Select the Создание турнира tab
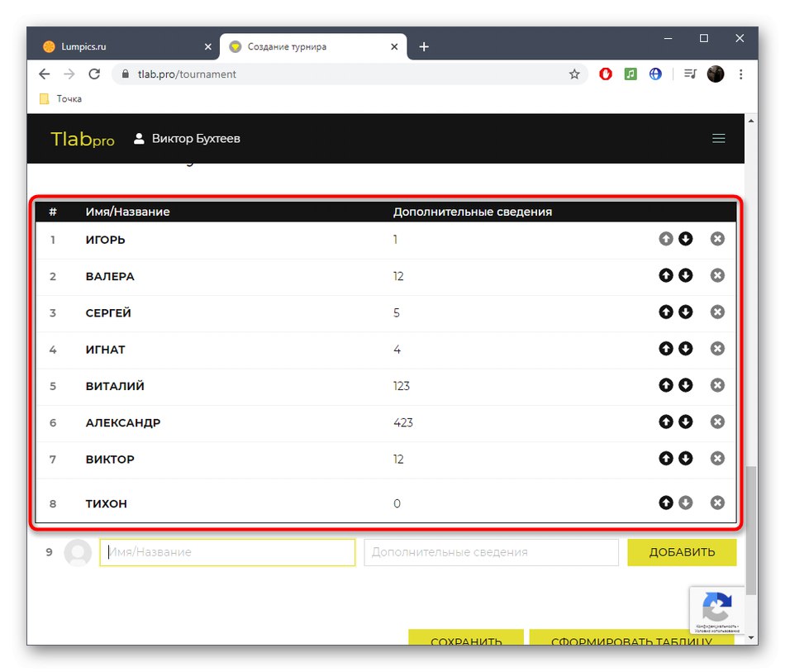 tap(313, 46)
